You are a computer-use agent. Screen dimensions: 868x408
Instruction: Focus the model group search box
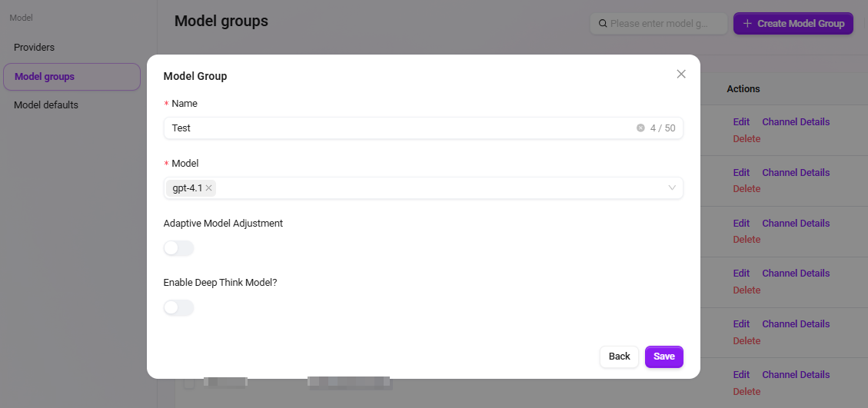(659, 24)
